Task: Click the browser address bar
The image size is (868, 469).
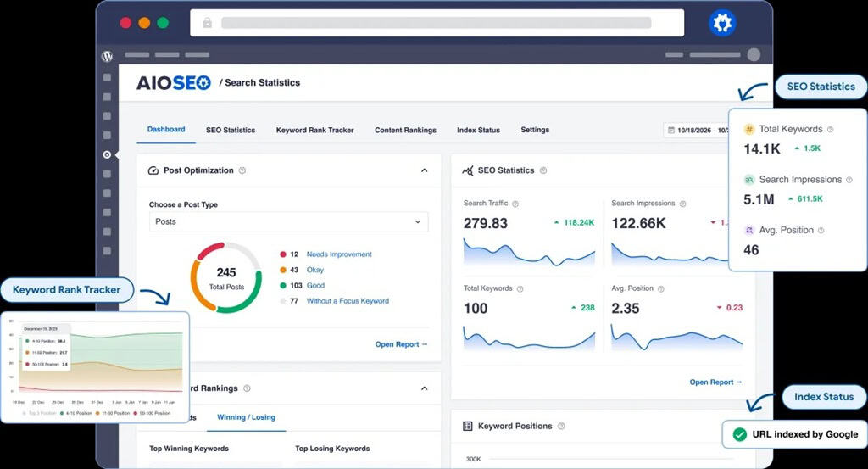Action: click(437, 23)
